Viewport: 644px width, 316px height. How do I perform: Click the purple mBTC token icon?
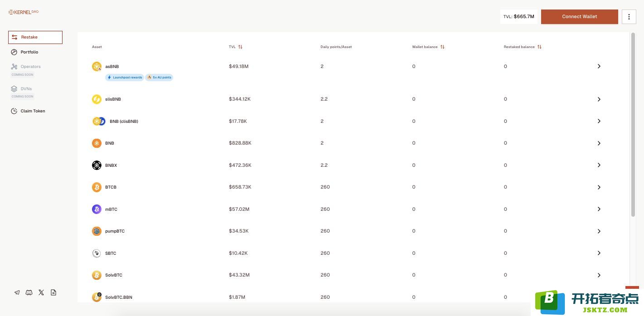(x=97, y=209)
